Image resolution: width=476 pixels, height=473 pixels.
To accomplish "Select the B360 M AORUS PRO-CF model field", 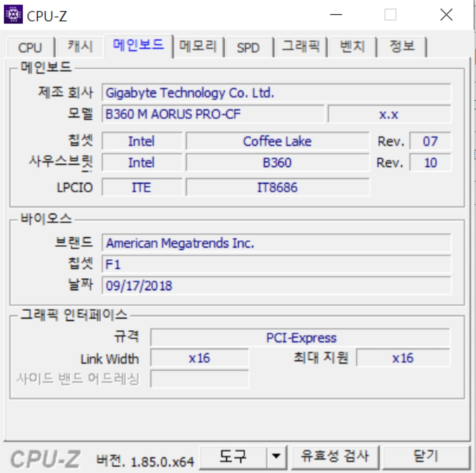I will tap(213, 114).
